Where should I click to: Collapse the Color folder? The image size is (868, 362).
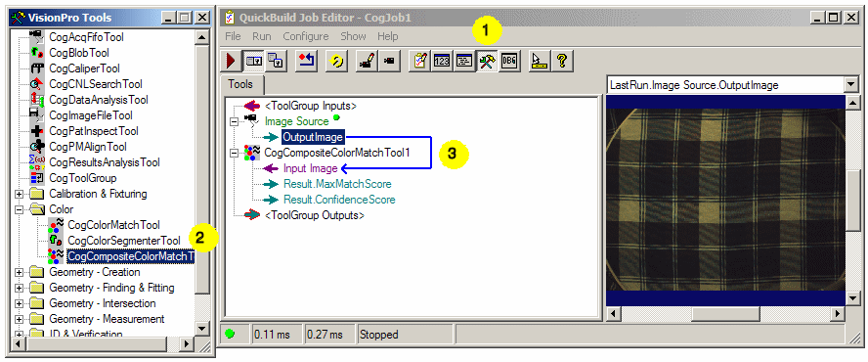click(20, 209)
